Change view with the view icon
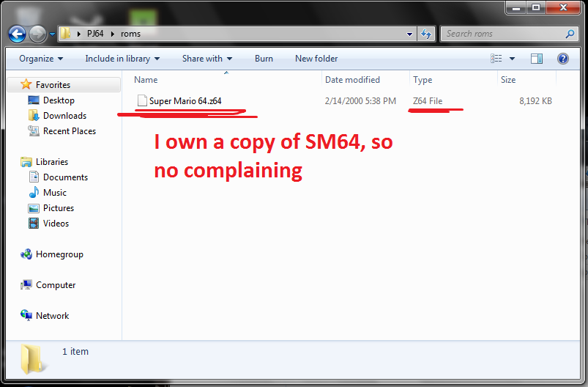Screen dimensions: 588x387 (x=496, y=58)
